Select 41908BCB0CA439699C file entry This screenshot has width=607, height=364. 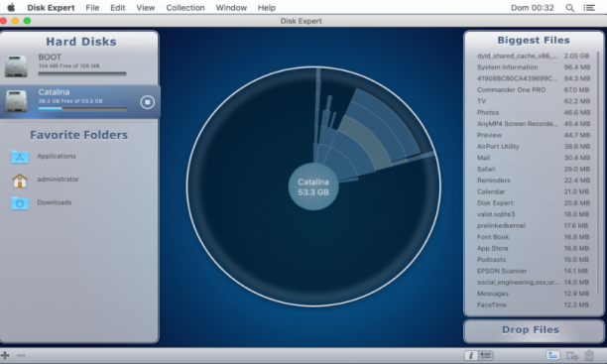tap(534, 78)
